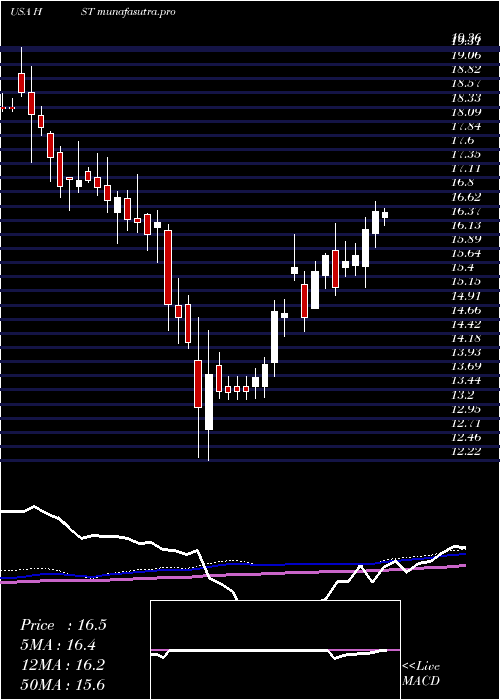Select the 18.09 price axis label
Viewport: 500px width, 700px height.
coord(466,112)
